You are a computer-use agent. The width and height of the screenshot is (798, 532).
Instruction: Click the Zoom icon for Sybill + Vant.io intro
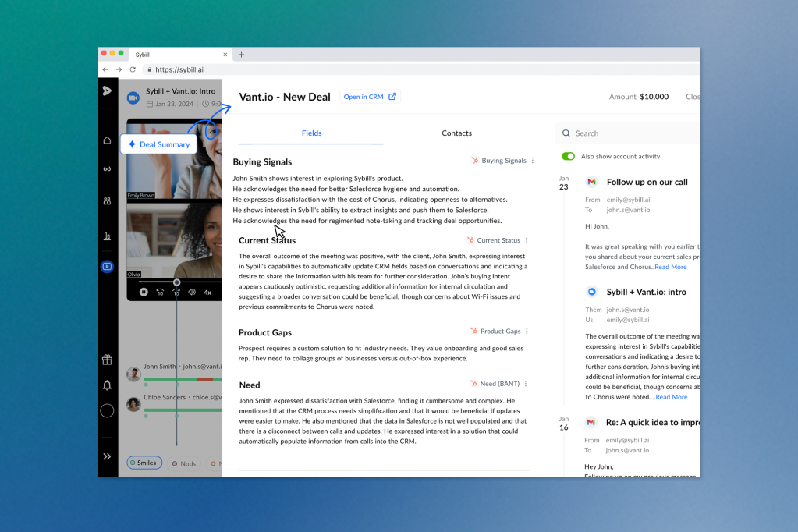point(591,292)
